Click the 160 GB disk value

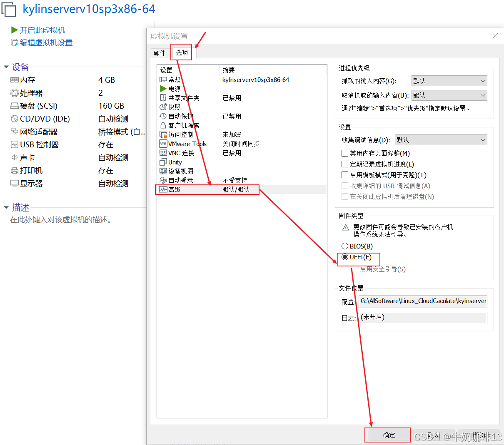(x=111, y=106)
